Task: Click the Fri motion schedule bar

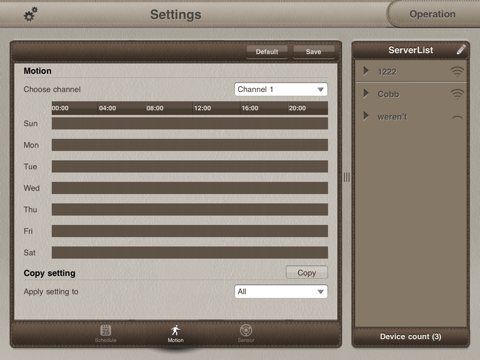Action: pyautogui.click(x=190, y=231)
